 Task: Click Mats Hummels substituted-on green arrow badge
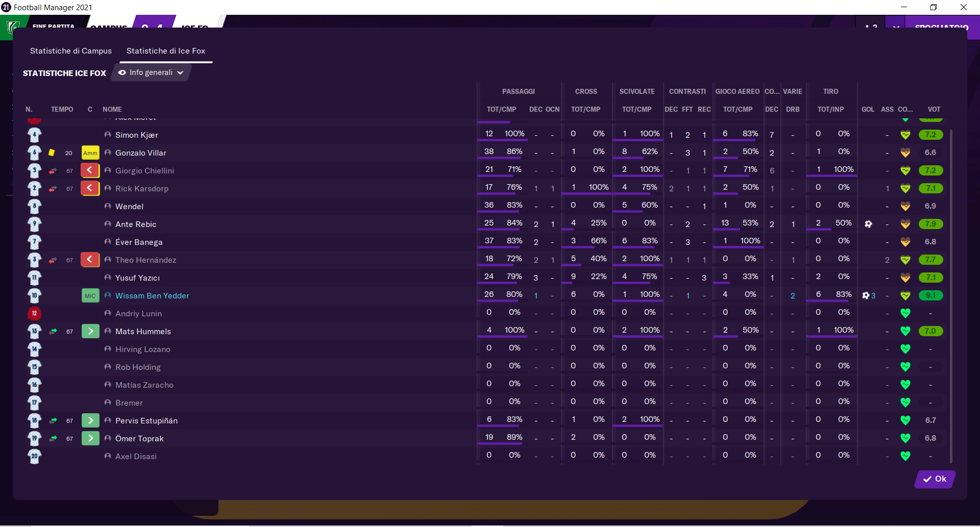coord(90,331)
